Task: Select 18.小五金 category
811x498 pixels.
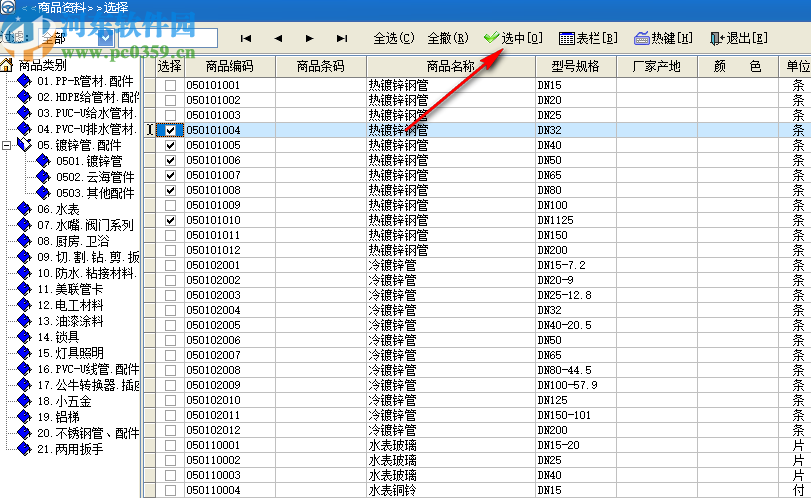Action: point(64,401)
